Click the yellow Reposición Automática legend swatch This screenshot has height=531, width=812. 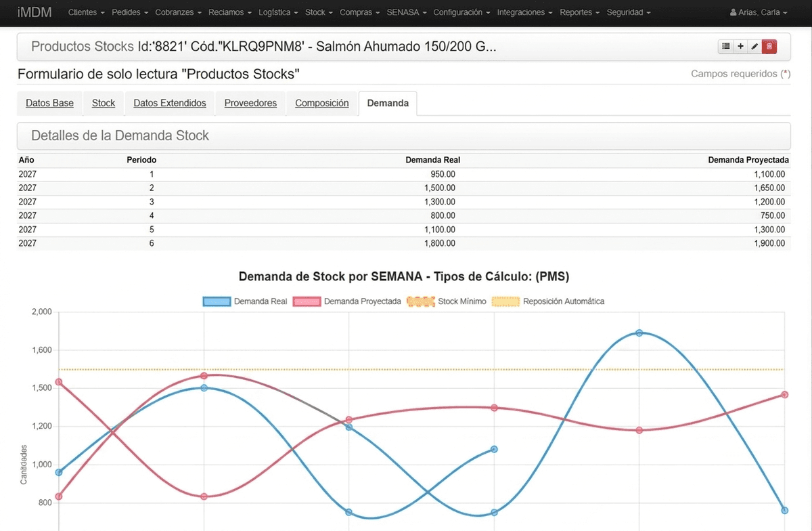click(505, 301)
